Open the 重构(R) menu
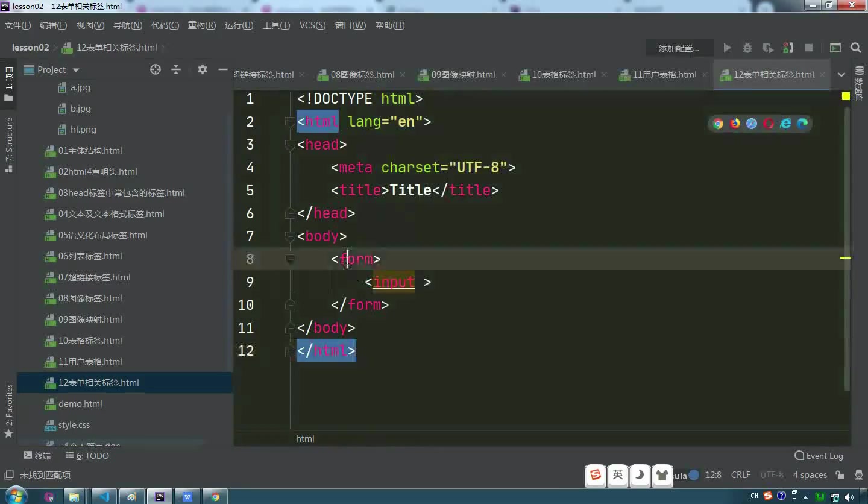 pos(202,25)
